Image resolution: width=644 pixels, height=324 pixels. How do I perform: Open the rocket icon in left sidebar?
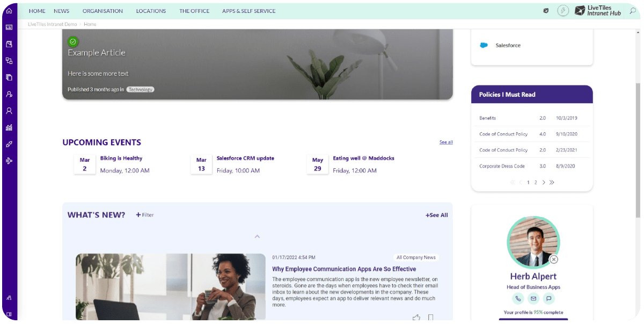pos(9,144)
